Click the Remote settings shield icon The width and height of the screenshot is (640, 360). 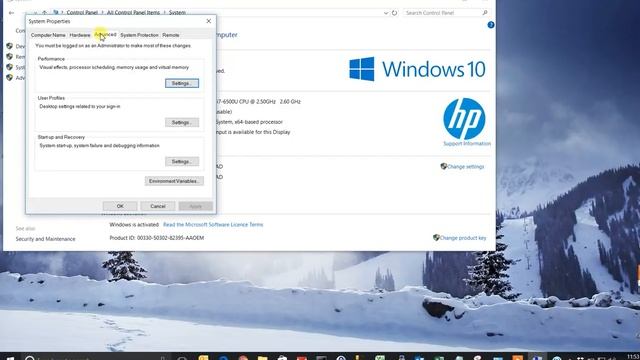[x=9, y=56]
